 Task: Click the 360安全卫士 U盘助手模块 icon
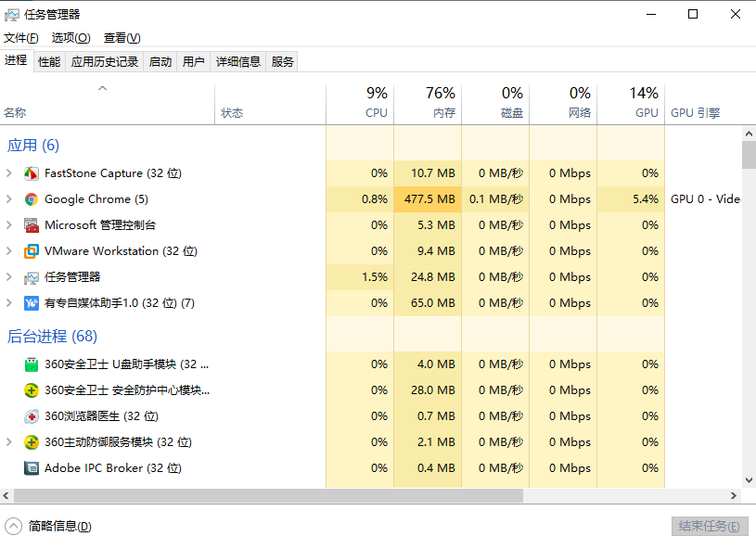pyautogui.click(x=32, y=364)
